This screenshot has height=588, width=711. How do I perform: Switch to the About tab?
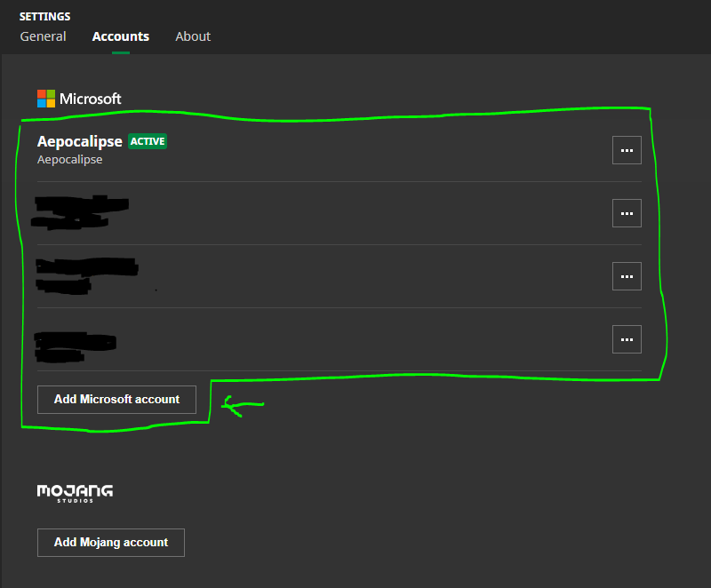pos(193,36)
